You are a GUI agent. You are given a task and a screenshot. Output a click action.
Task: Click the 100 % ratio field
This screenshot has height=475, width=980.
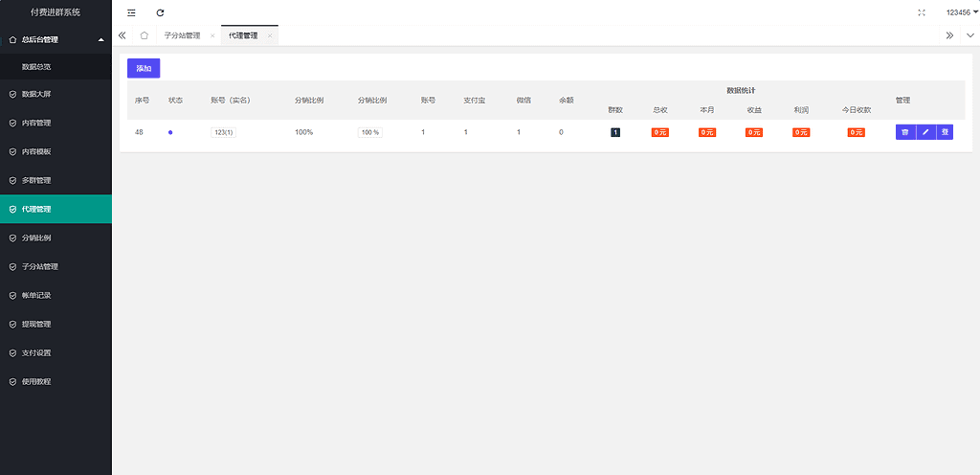(x=370, y=132)
